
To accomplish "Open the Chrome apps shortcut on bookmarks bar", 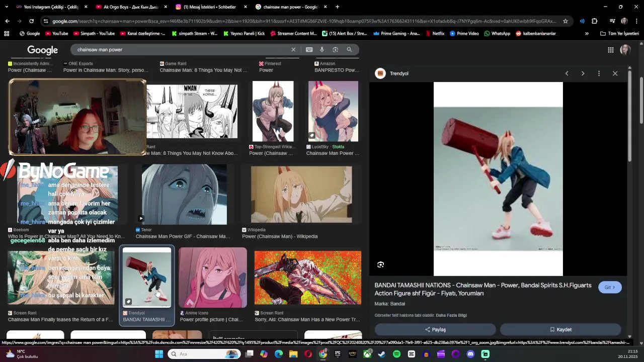I will coord(7,34).
